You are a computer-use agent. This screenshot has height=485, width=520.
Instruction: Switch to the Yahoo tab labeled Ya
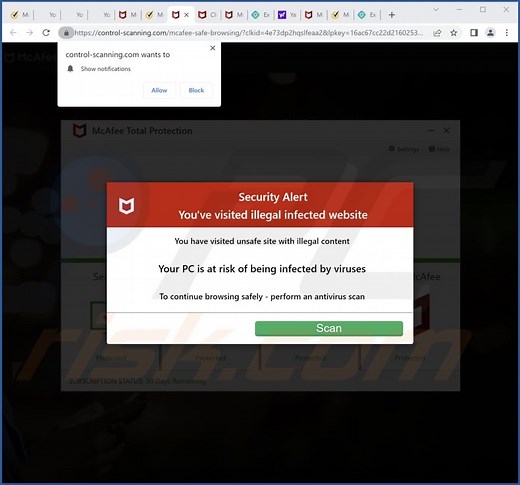click(x=287, y=15)
